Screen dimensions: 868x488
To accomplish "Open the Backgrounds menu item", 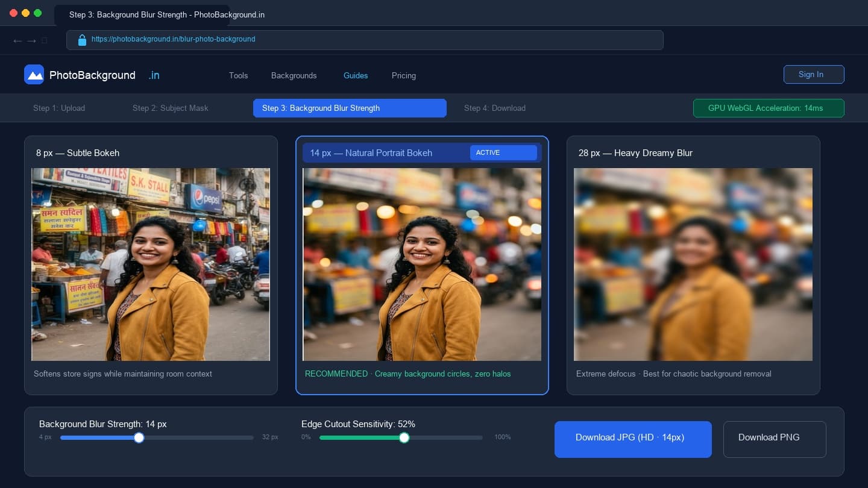I will click(294, 75).
